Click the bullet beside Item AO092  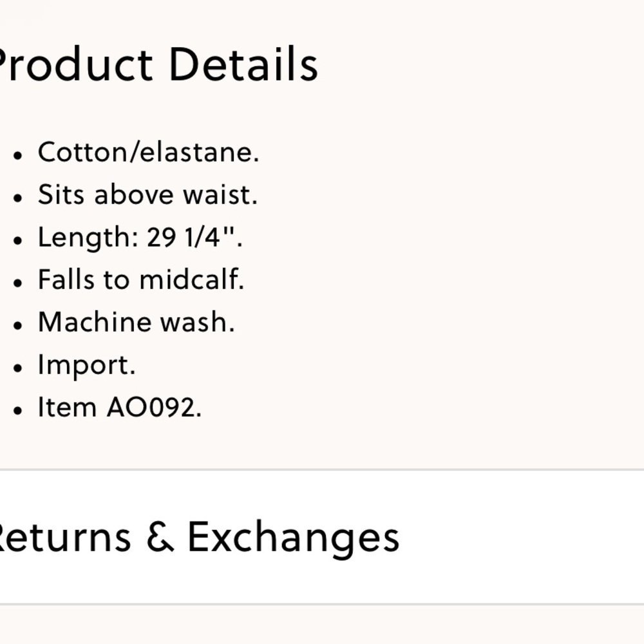[x=17, y=410]
